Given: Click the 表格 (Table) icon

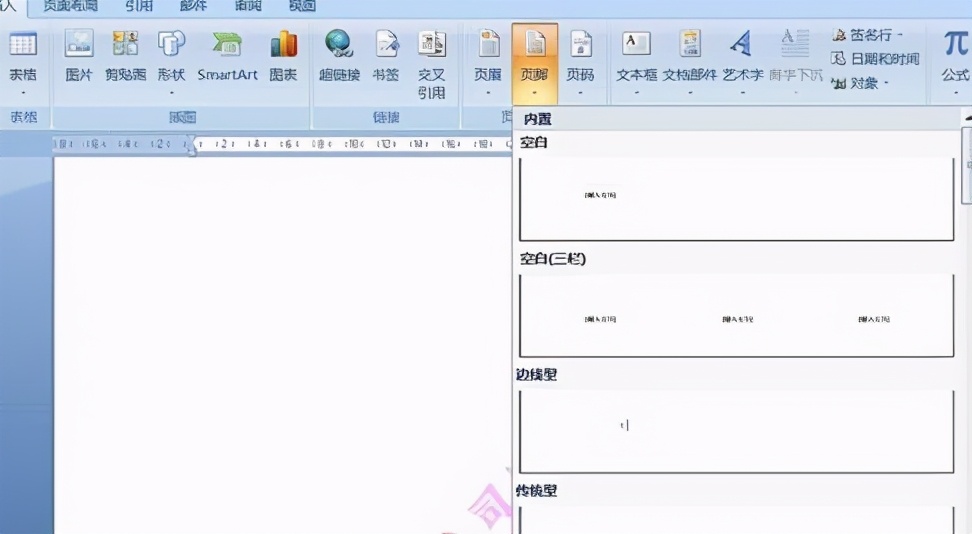Looking at the screenshot, I should pyautogui.click(x=23, y=45).
